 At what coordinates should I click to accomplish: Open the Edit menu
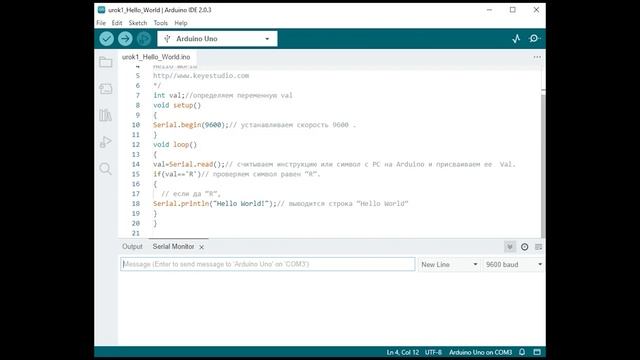coord(117,23)
